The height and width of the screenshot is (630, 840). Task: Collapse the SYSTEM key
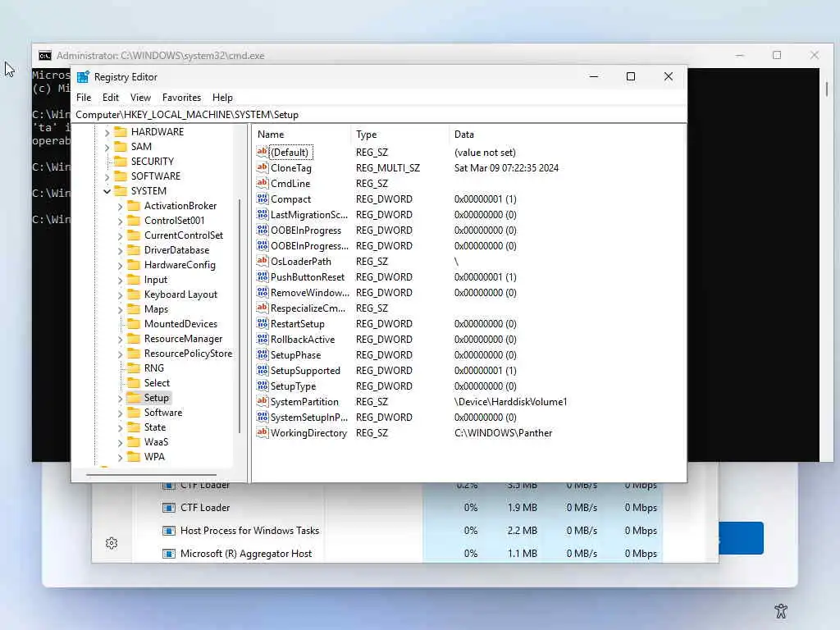coord(107,191)
